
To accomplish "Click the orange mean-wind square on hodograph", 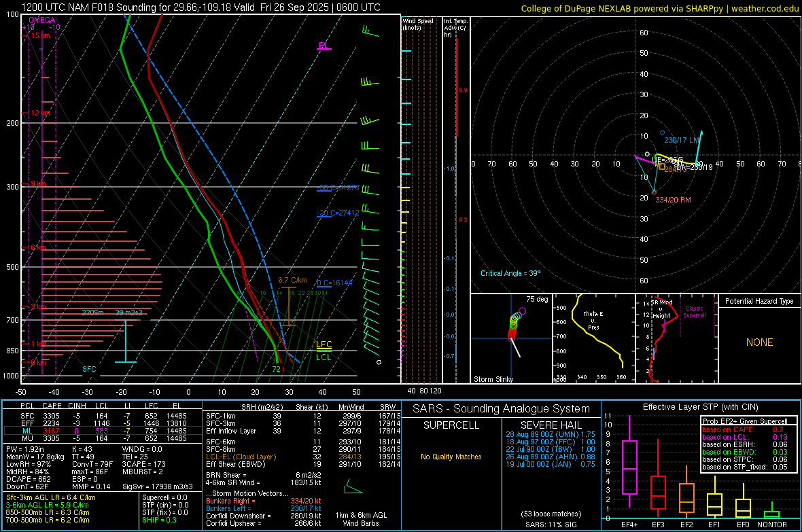I will [x=662, y=166].
